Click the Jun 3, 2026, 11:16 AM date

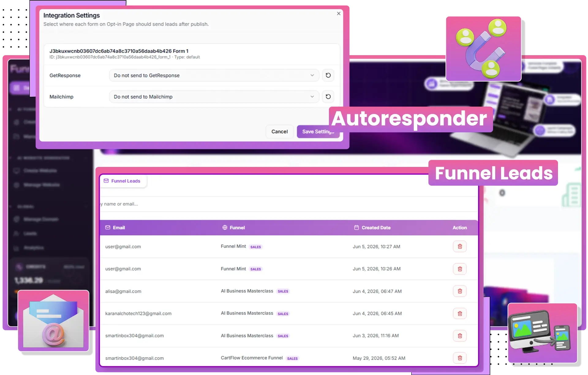tap(375, 336)
